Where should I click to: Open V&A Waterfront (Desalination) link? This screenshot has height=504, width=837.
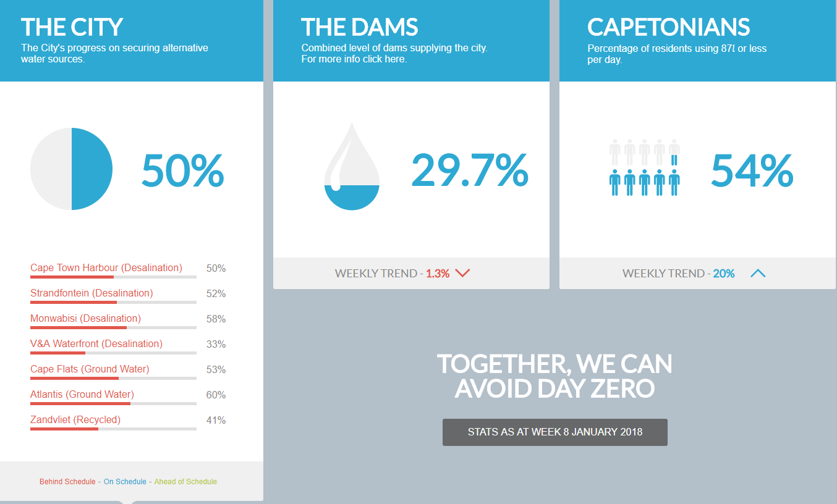point(96,343)
